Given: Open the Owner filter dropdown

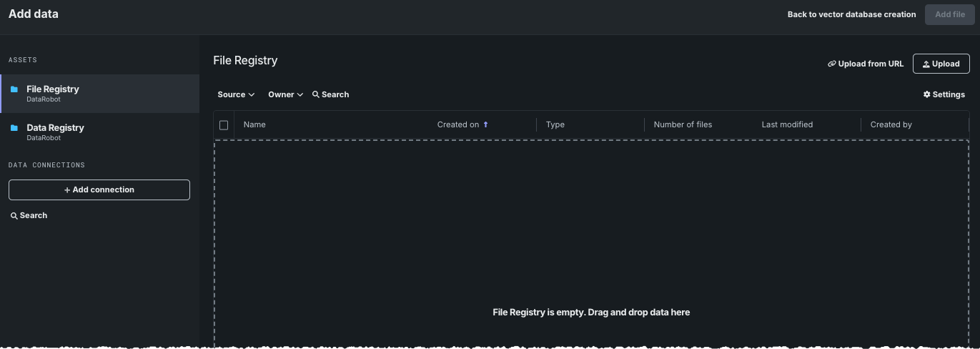Looking at the screenshot, I should pos(285,94).
